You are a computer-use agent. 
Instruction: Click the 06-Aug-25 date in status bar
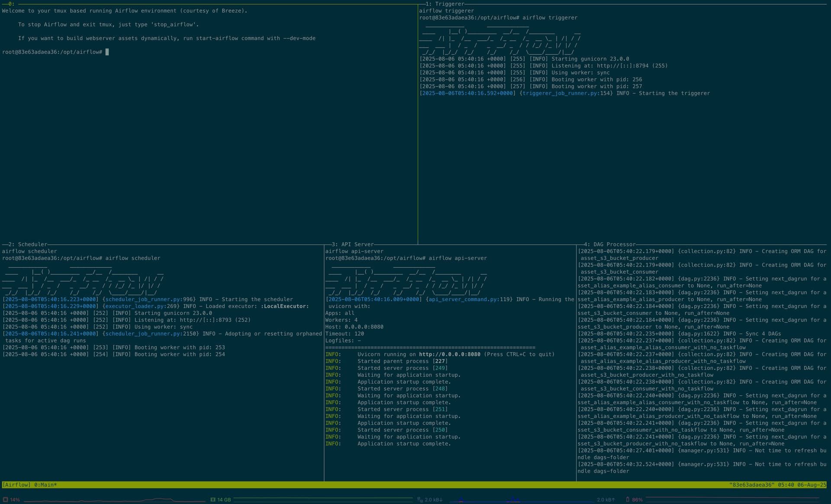[812, 485]
